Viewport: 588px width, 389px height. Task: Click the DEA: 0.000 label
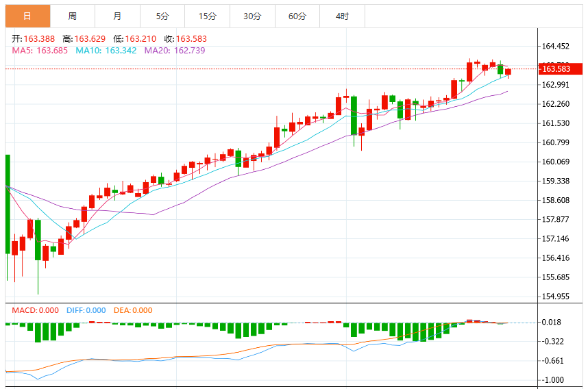pyautogui.click(x=133, y=310)
